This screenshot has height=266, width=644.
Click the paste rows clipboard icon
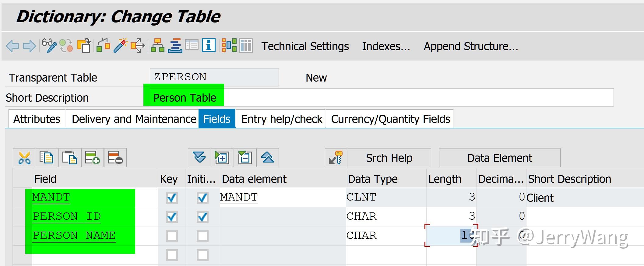click(69, 158)
